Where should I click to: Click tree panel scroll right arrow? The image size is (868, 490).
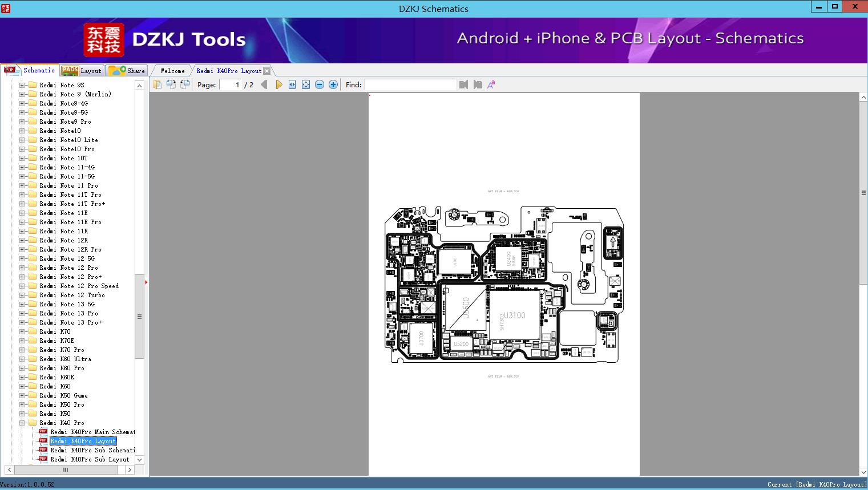130,469
